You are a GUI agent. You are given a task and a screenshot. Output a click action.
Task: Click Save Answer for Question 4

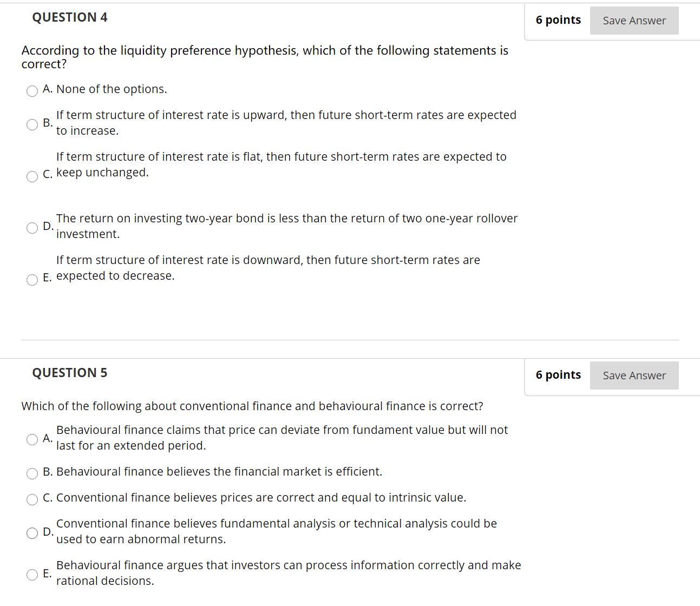click(633, 20)
